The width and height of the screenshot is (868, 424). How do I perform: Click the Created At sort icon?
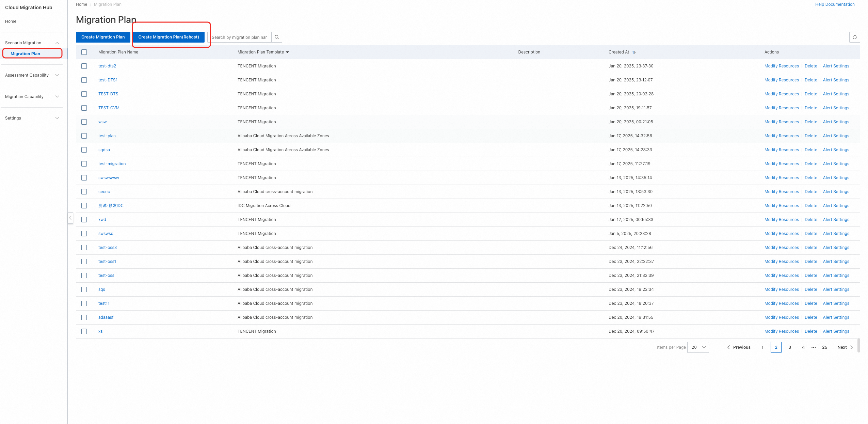634,52
